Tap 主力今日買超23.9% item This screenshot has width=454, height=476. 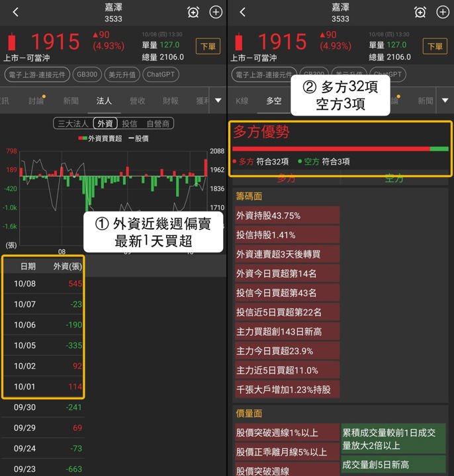pos(287,351)
